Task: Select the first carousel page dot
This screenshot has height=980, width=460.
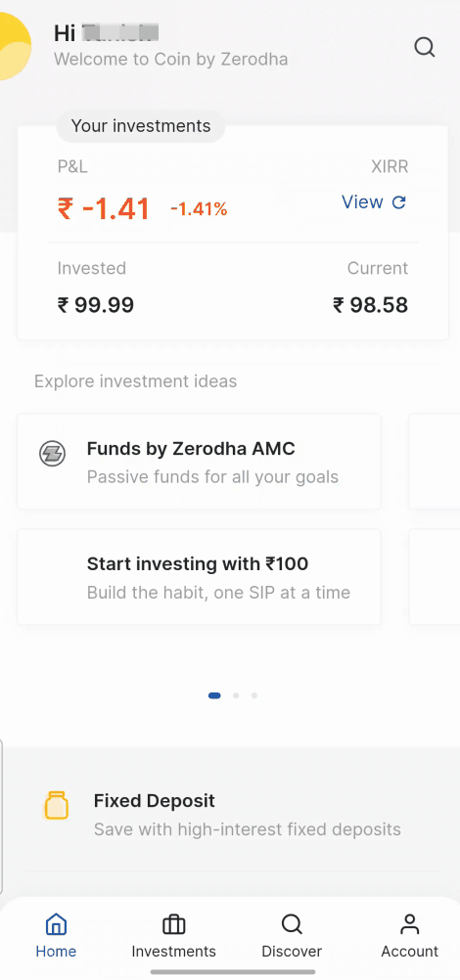Action: [x=214, y=695]
